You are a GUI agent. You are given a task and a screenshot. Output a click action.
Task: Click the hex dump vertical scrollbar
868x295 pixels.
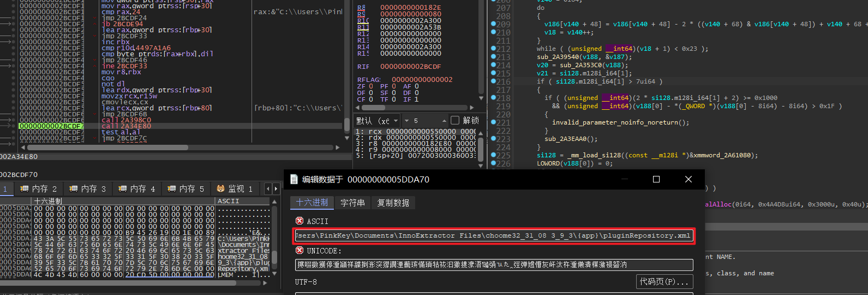click(274, 239)
